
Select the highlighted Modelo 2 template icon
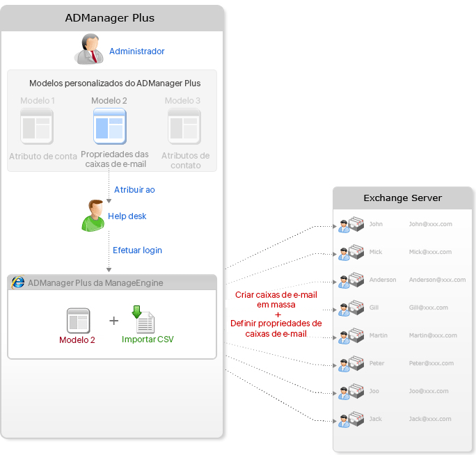click(110, 126)
